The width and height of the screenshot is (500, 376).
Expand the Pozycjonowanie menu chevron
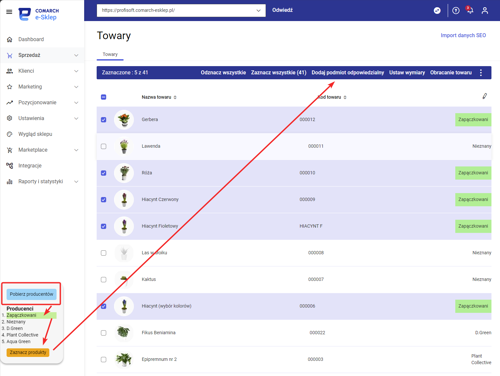[x=76, y=103]
